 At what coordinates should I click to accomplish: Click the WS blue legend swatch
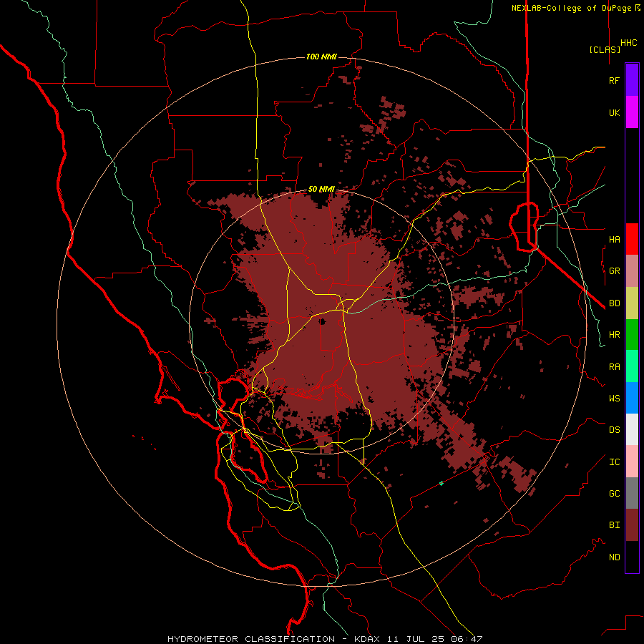[x=632, y=398]
